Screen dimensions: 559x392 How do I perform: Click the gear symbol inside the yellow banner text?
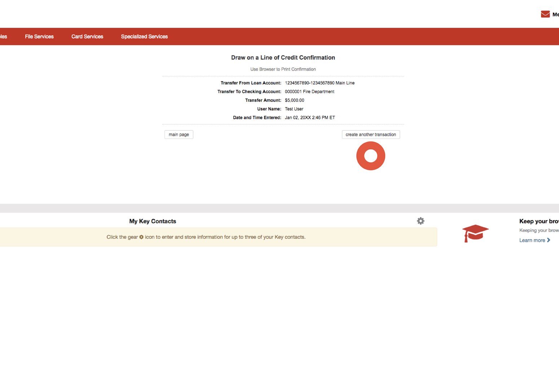[x=141, y=237]
